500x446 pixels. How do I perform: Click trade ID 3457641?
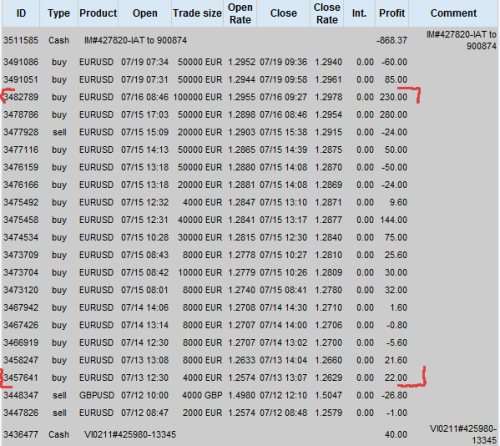tap(21, 378)
